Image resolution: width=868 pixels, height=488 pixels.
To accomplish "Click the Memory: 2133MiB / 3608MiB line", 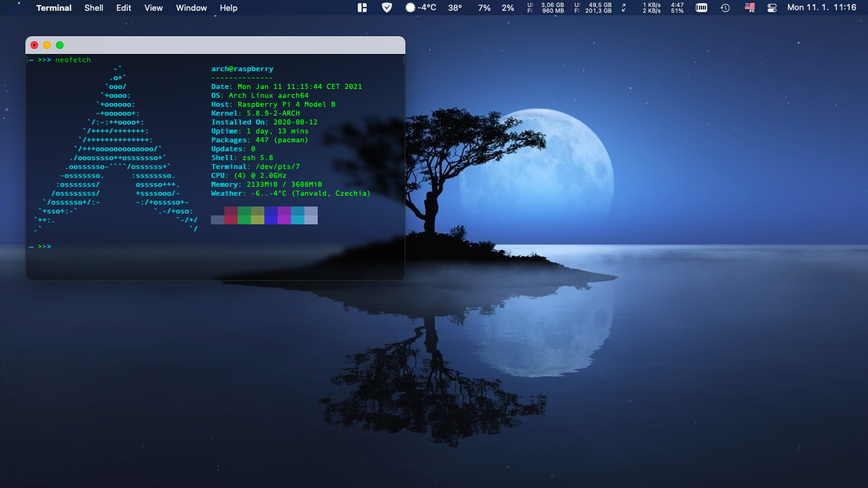I will (x=267, y=184).
